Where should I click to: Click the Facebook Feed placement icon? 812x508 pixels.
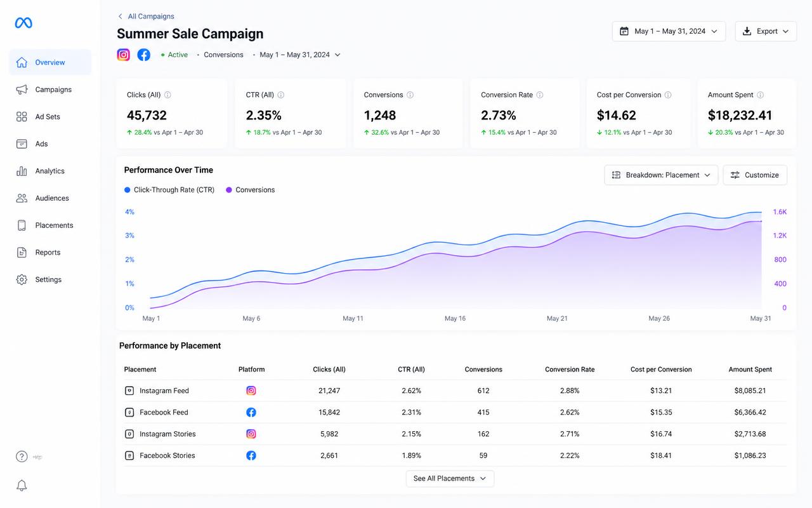coord(129,413)
